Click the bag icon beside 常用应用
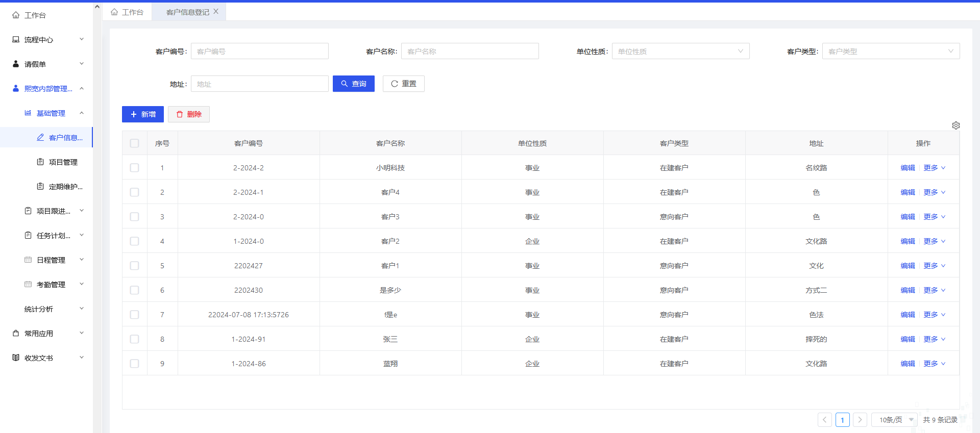 (x=16, y=334)
